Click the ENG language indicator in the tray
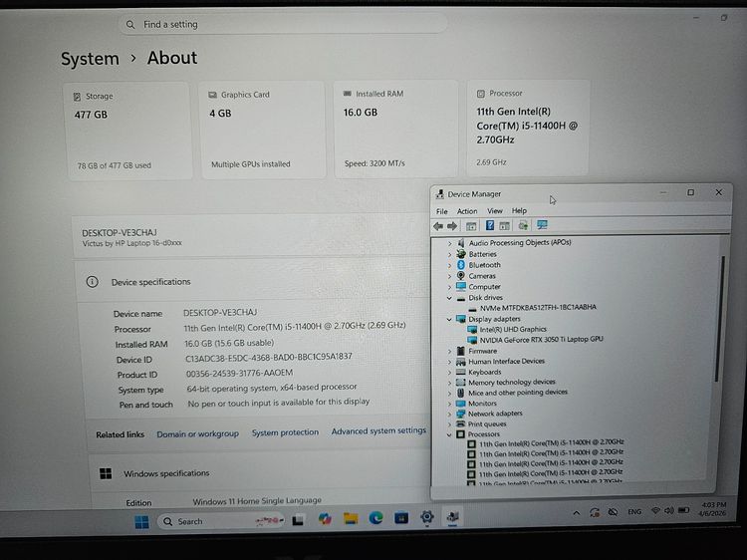 [x=634, y=511]
